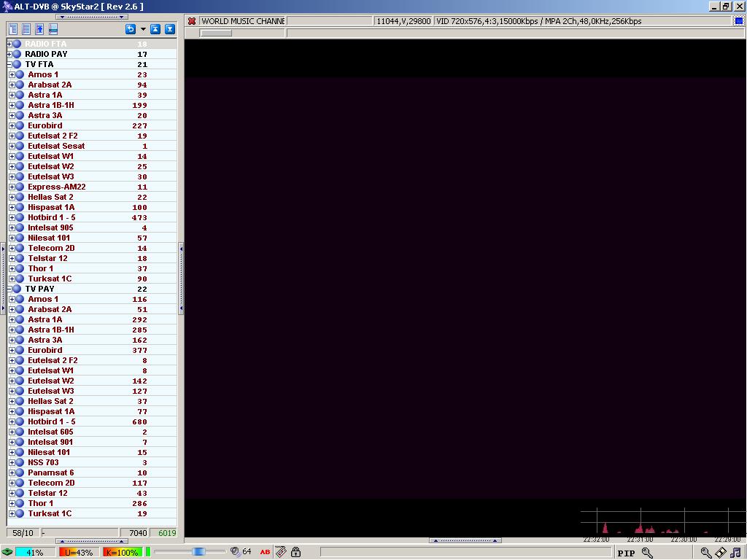Click the WORLD MUSIC CHANNEL name field
The image size is (747, 560).
tap(242, 21)
